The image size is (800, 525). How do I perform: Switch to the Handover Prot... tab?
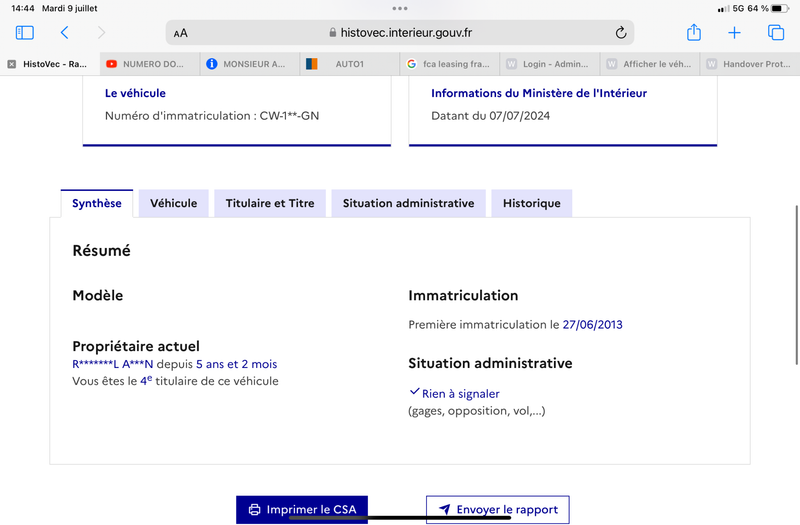pos(750,64)
